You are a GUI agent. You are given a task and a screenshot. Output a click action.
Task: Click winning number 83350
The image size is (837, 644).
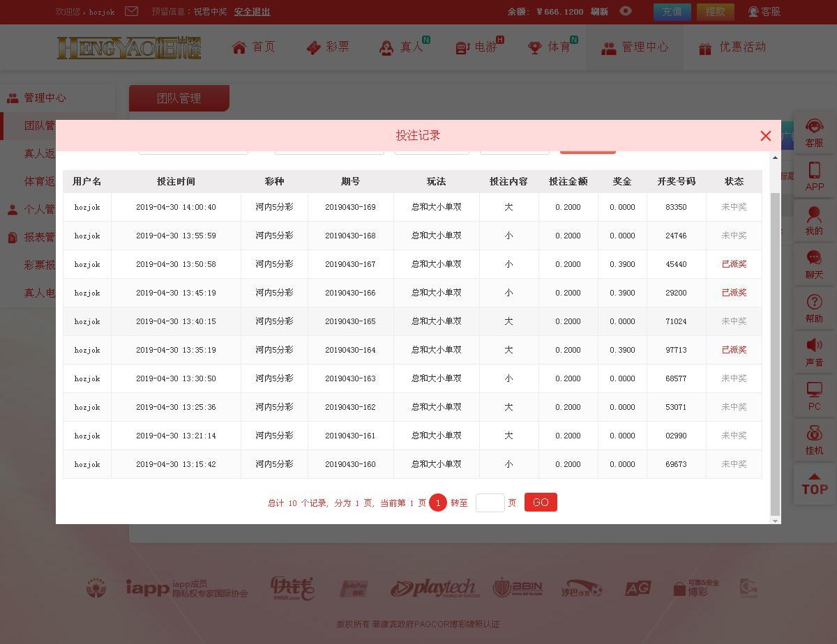tap(676, 207)
